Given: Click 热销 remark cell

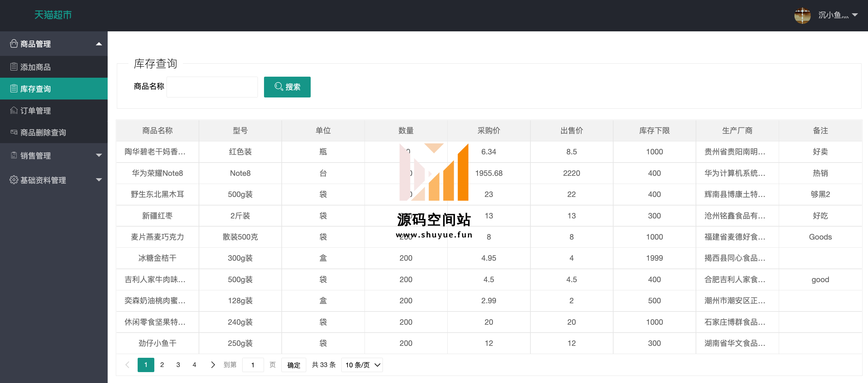Looking at the screenshot, I should coord(820,173).
